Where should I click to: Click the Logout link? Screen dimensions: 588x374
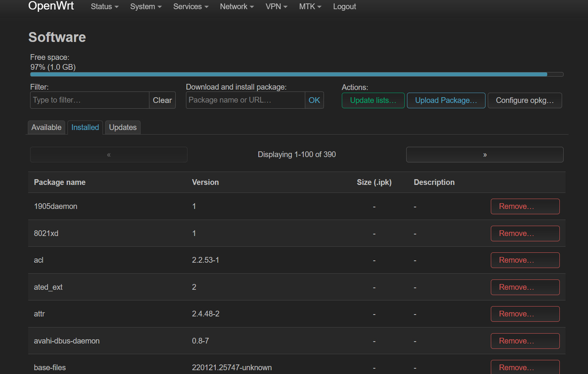click(344, 6)
